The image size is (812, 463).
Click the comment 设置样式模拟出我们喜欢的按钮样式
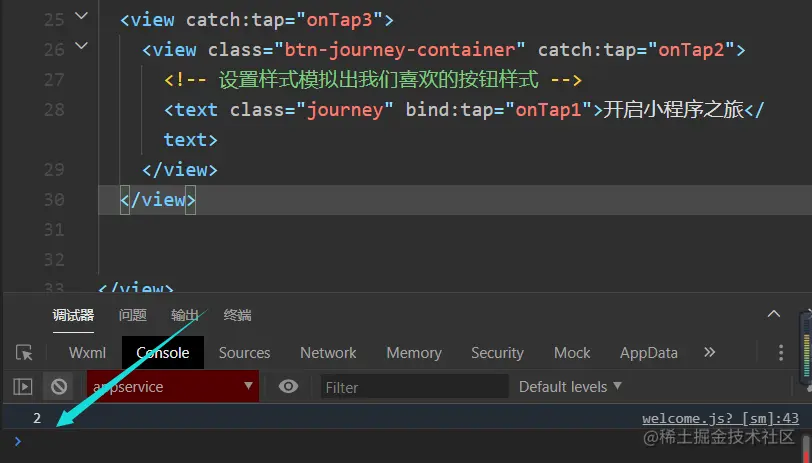pyautogui.click(x=379, y=80)
